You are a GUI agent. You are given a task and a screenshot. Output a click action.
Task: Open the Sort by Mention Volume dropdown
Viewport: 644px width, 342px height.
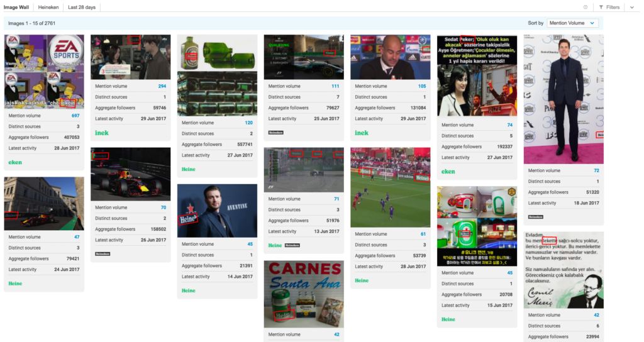(x=572, y=23)
